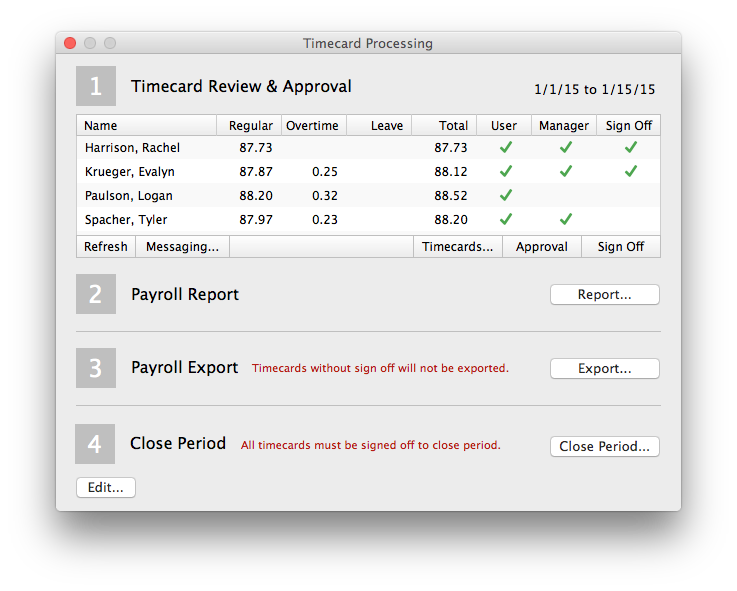Viewport: 737px width, 591px height.
Task: Open the payroll Report dialog
Action: [604, 294]
